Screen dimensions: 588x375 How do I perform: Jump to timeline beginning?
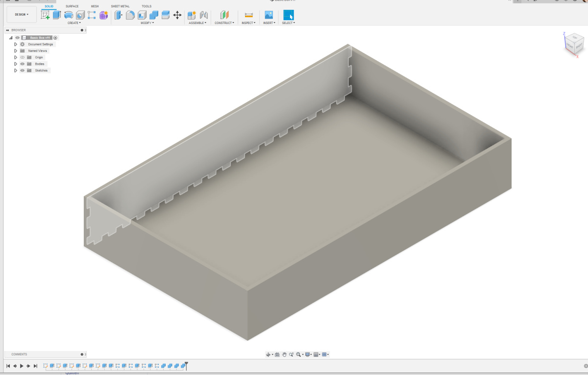[8, 366]
